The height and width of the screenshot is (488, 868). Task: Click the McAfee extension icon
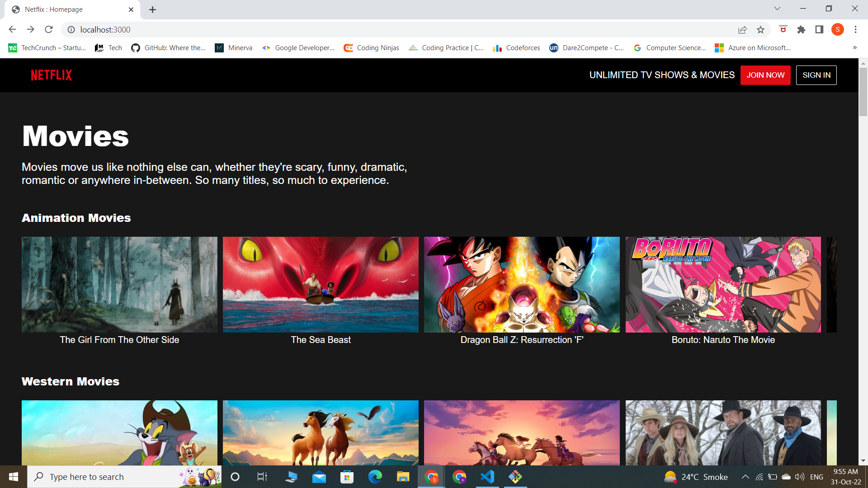[x=783, y=29]
